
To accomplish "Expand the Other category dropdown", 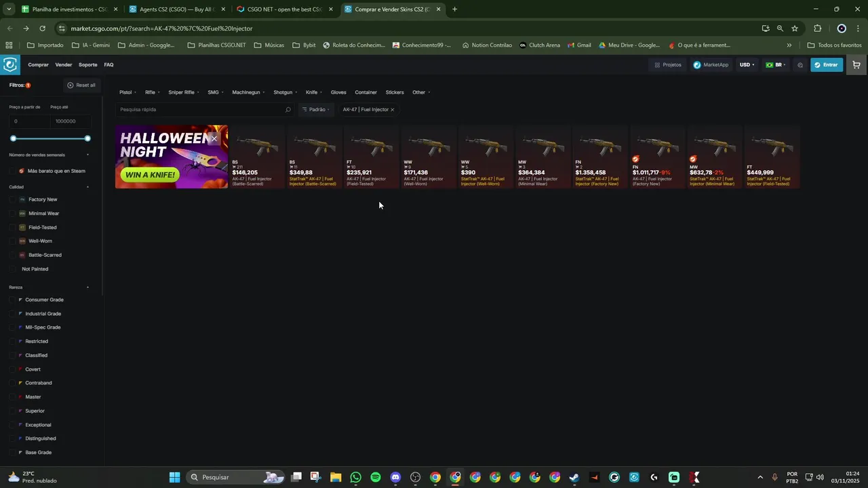I will 421,92.
